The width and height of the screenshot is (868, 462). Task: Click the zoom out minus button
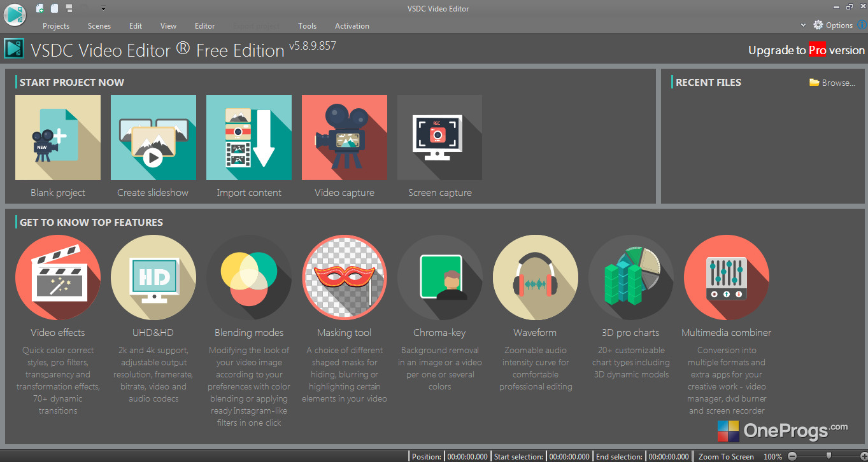pyautogui.click(x=792, y=456)
